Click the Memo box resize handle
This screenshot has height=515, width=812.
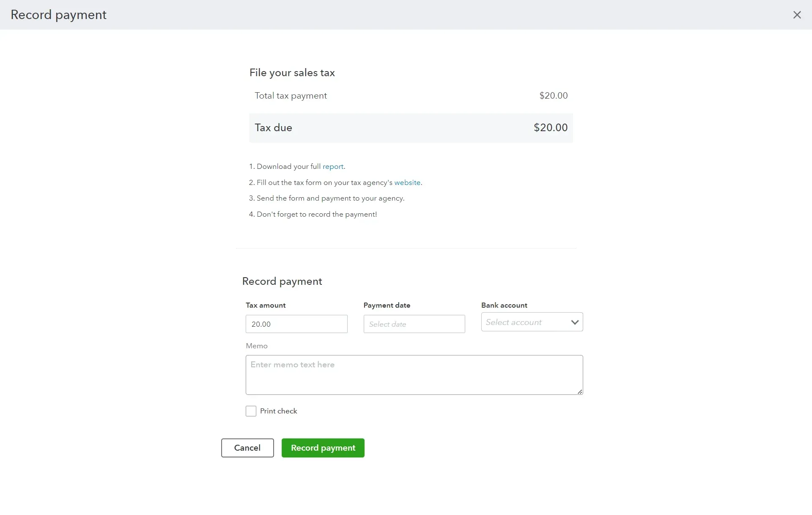tap(580, 392)
